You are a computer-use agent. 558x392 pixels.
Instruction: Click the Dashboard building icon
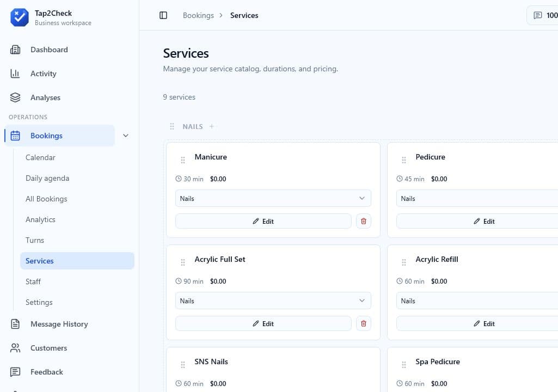pos(15,50)
